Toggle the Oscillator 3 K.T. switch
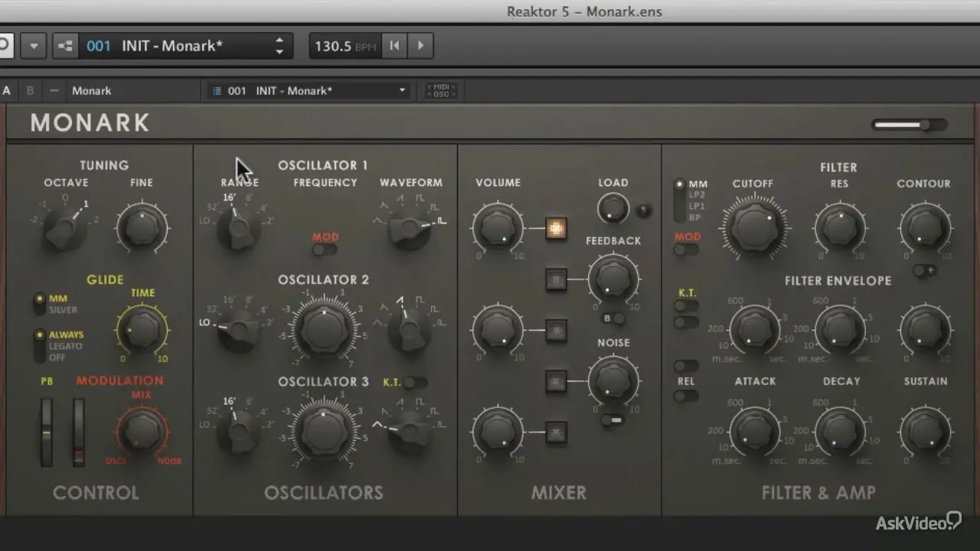Screen dimensions: 980x551 click(x=415, y=382)
